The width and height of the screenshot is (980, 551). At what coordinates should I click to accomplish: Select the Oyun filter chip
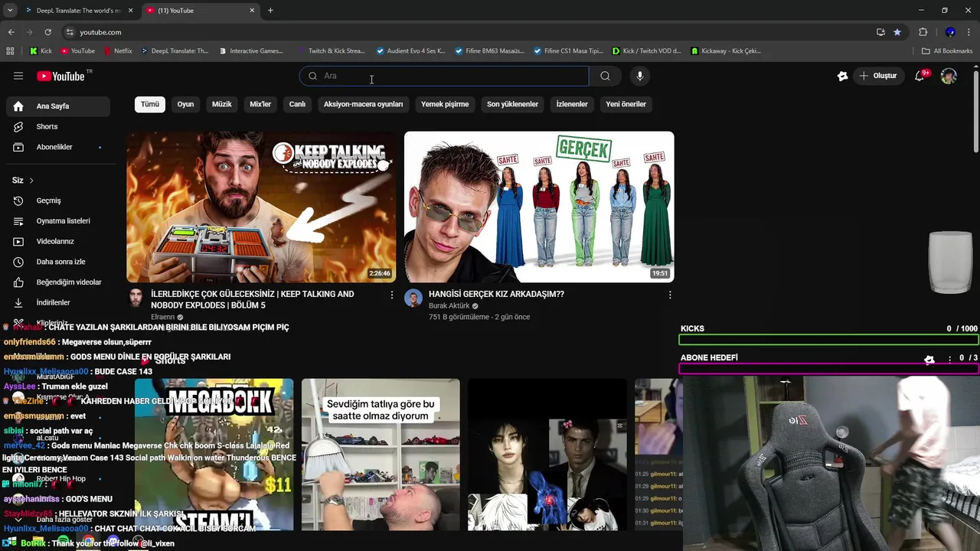point(186,104)
